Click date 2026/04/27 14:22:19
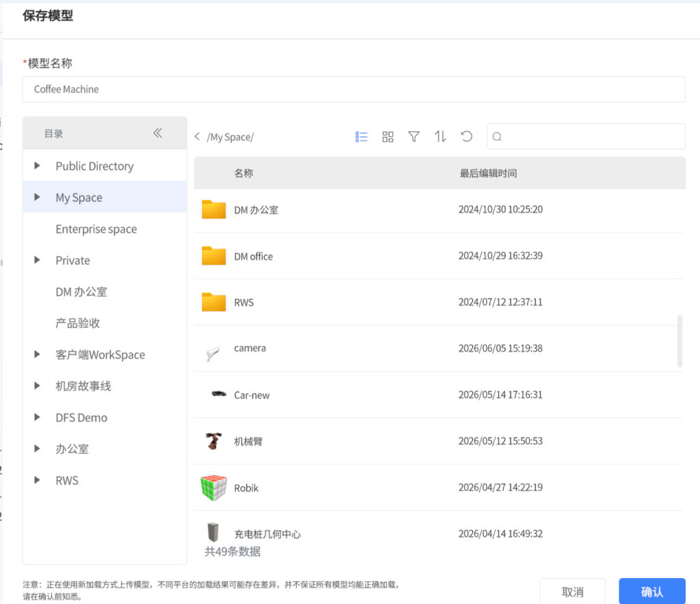 [x=500, y=487]
